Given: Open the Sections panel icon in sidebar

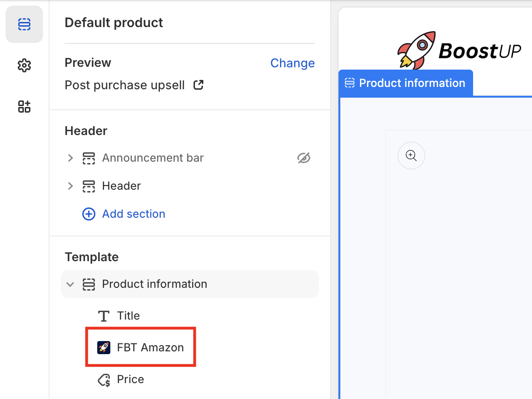Looking at the screenshot, I should 24,24.
